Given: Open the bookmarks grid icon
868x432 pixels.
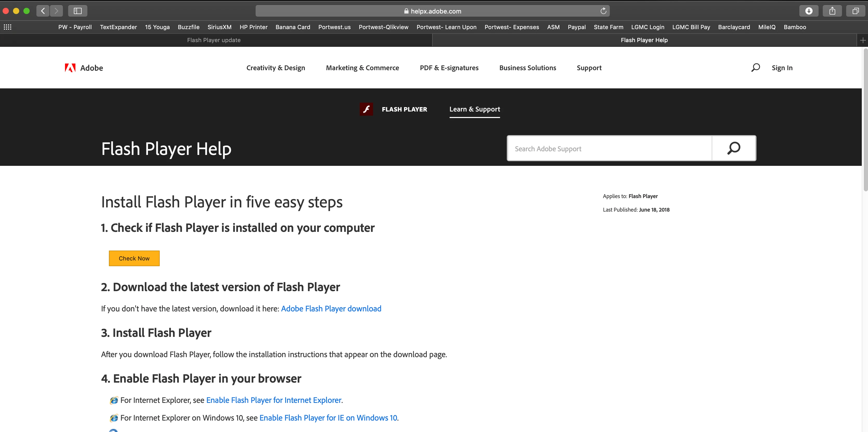Looking at the screenshot, I should tap(8, 27).
